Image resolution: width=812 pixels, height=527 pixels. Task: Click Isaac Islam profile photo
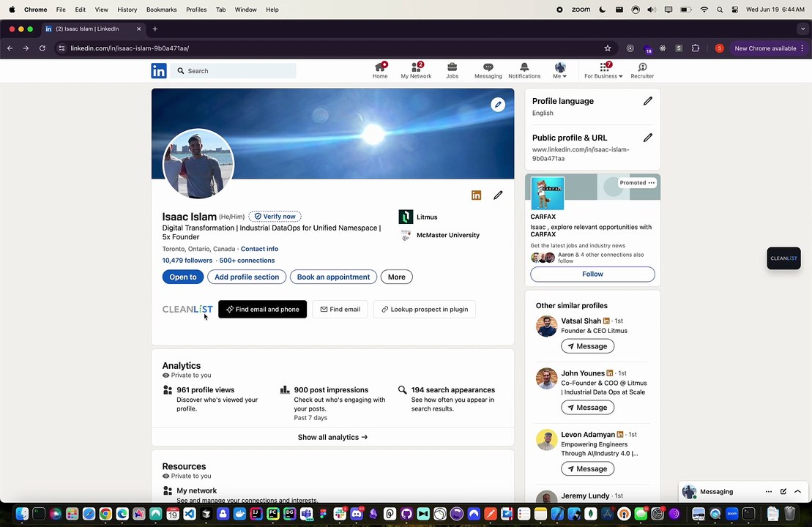pos(198,164)
